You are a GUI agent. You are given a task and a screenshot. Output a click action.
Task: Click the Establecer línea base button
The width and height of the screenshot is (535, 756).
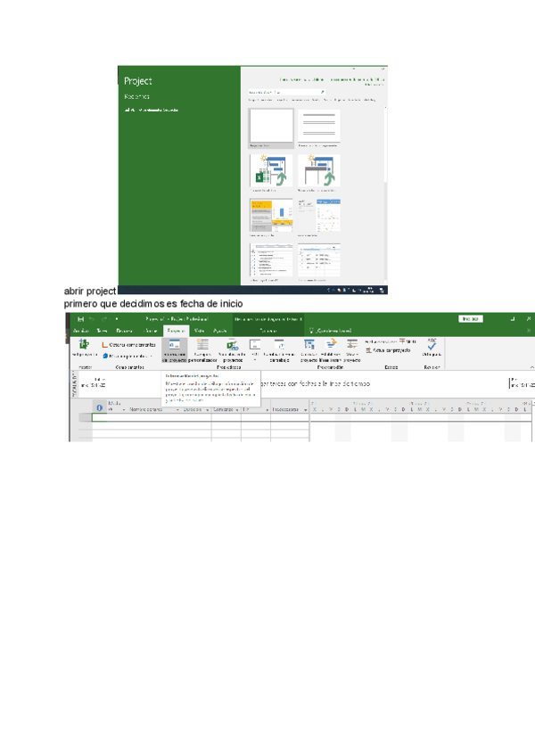click(330, 350)
